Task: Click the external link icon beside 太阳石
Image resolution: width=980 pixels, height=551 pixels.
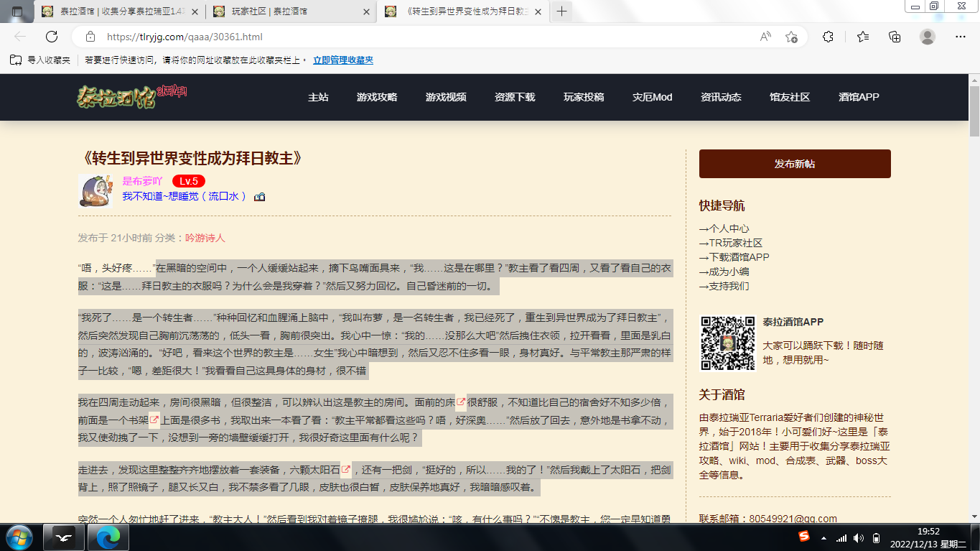Action: (x=346, y=470)
